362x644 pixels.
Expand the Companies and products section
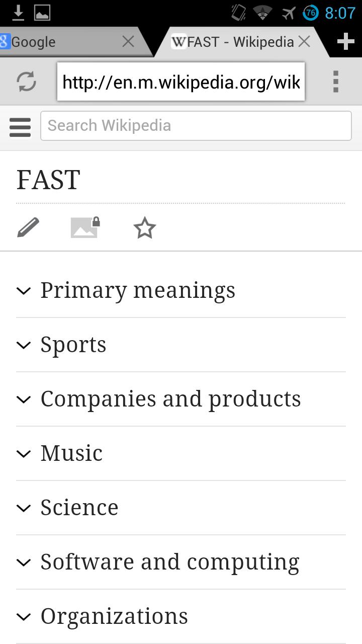coord(170,399)
